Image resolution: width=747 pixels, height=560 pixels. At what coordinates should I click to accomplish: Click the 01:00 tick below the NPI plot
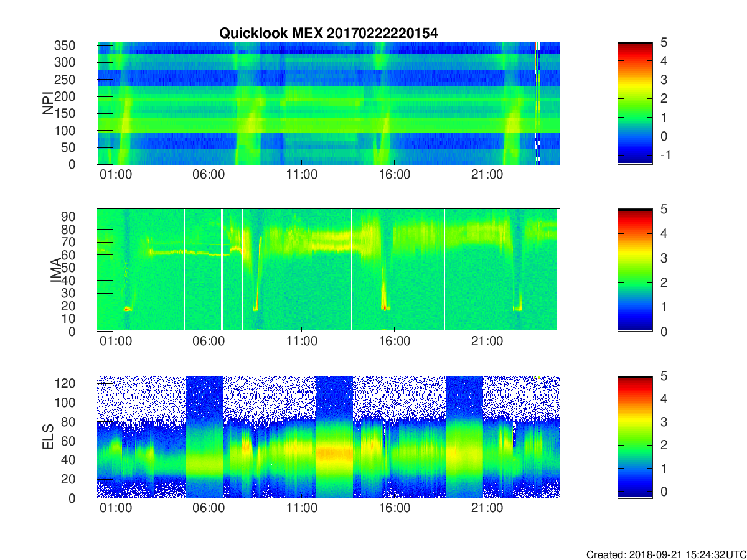click(116, 175)
